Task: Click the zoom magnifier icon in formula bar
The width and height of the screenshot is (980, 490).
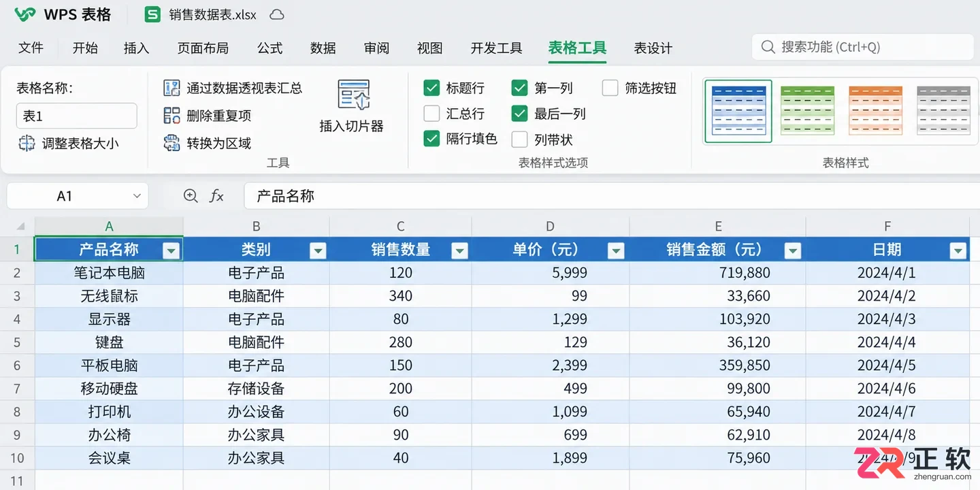Action: click(x=191, y=196)
